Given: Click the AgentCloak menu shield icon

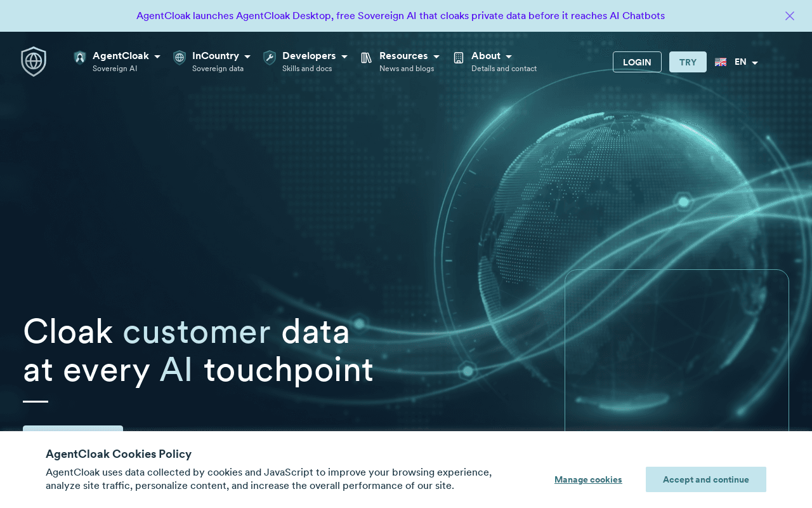Looking at the screenshot, I should 80,58.
